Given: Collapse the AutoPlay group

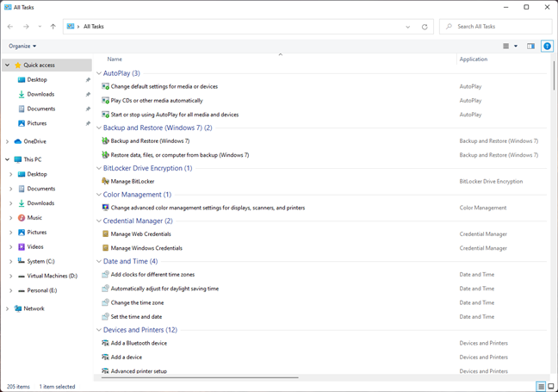Looking at the screenshot, I should [98, 73].
